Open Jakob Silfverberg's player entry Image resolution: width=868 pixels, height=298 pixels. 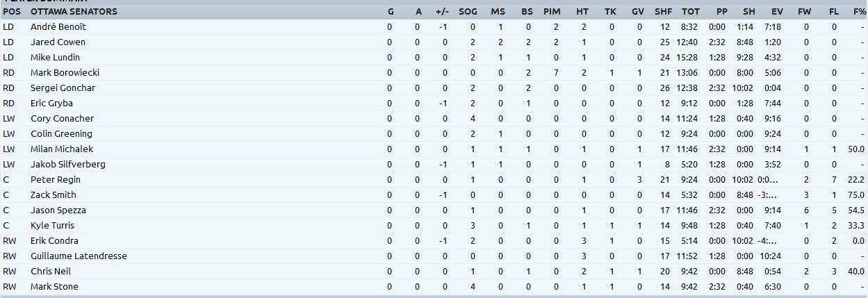[x=68, y=164]
